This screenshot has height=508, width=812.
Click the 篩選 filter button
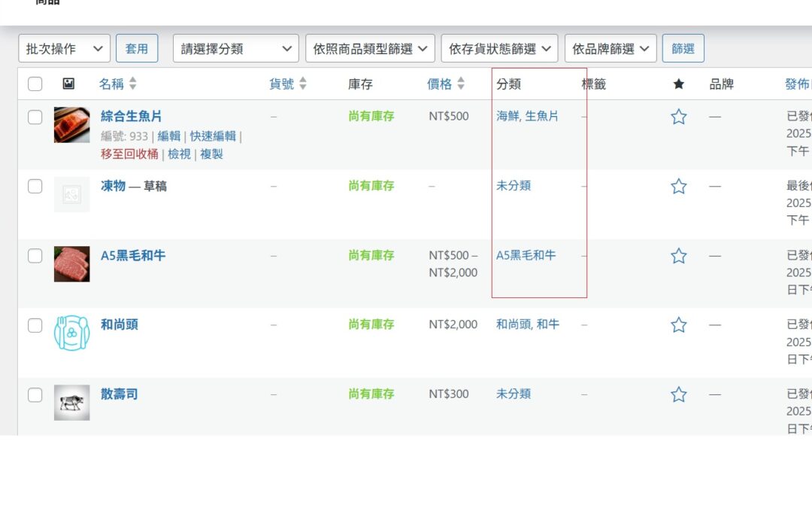[683, 49]
